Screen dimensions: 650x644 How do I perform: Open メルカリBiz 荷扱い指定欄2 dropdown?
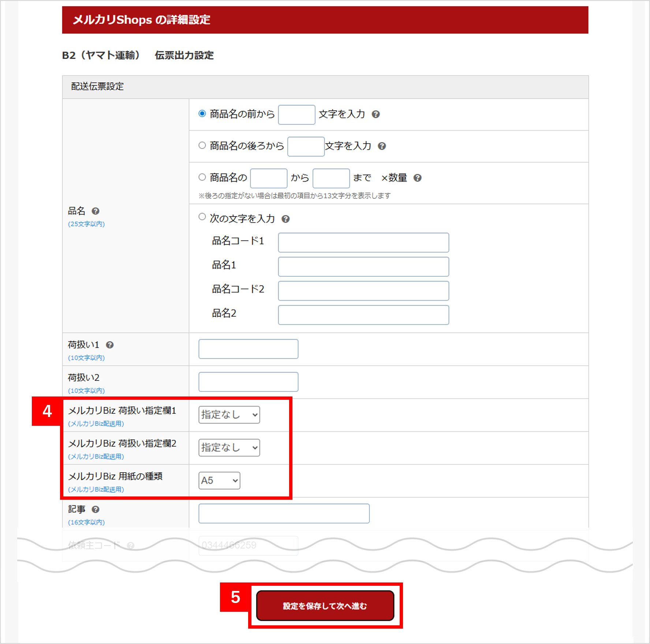pos(229,448)
